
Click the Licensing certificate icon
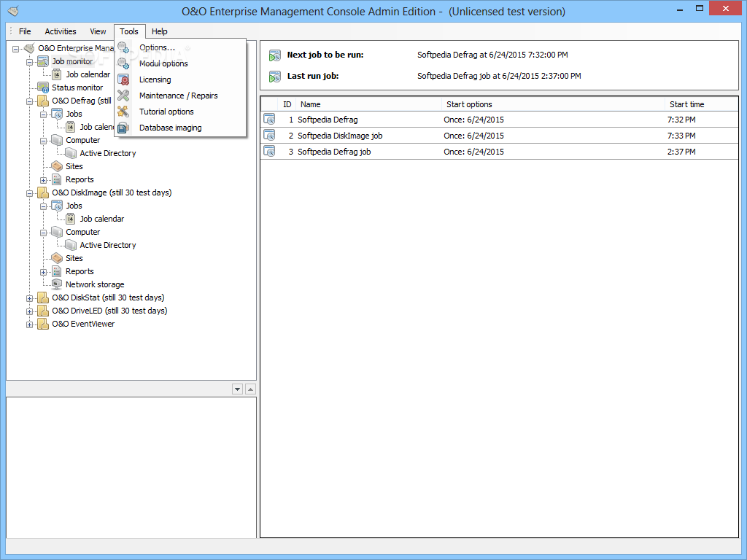click(123, 79)
